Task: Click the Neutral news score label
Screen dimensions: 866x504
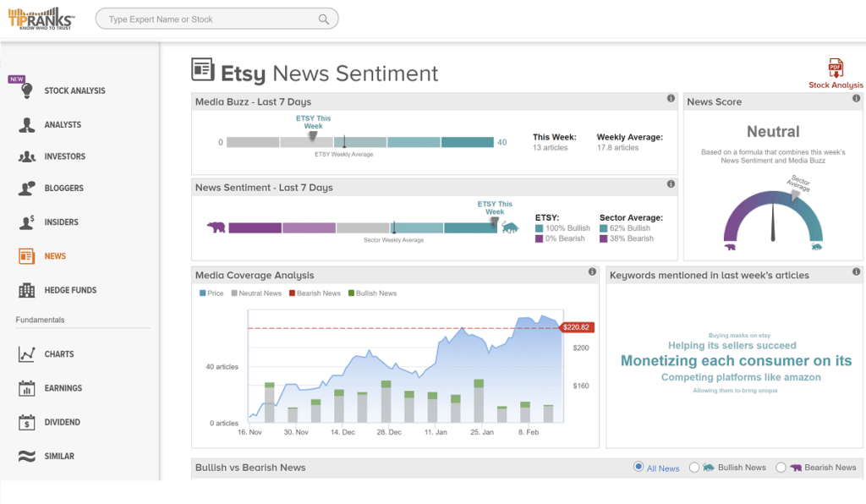Action: click(773, 131)
